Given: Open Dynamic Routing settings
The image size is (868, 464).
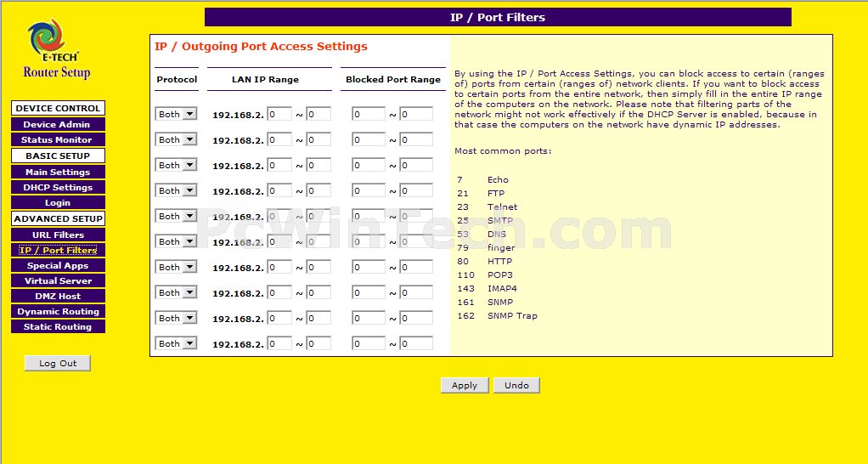Looking at the screenshot, I should point(58,312).
